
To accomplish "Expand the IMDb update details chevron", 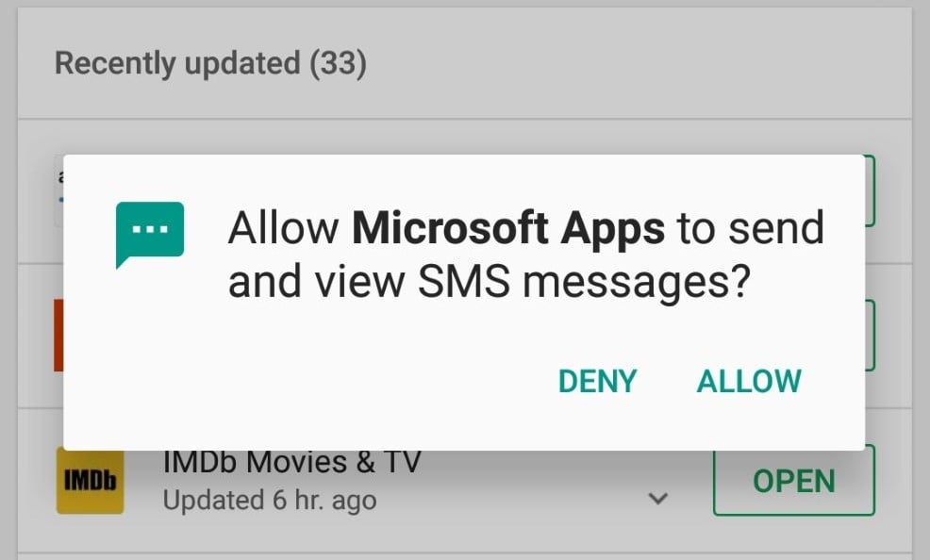I will coord(658,499).
